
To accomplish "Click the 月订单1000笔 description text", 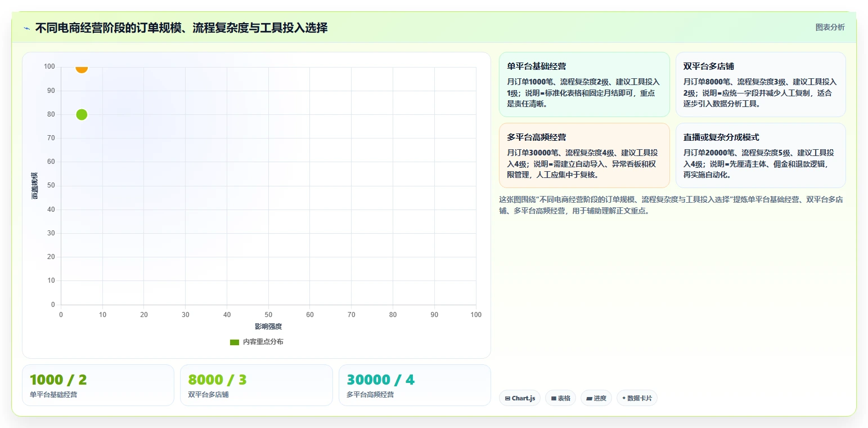I will (583, 93).
